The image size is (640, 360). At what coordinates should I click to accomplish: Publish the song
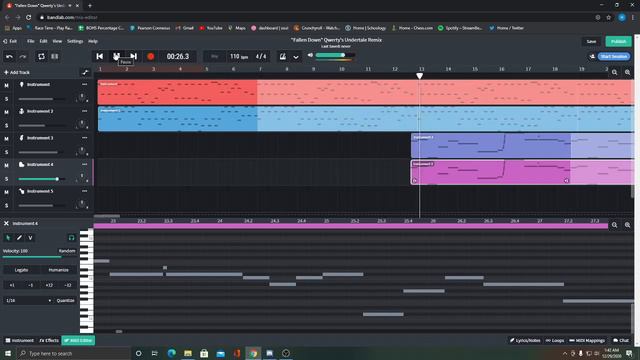click(618, 42)
